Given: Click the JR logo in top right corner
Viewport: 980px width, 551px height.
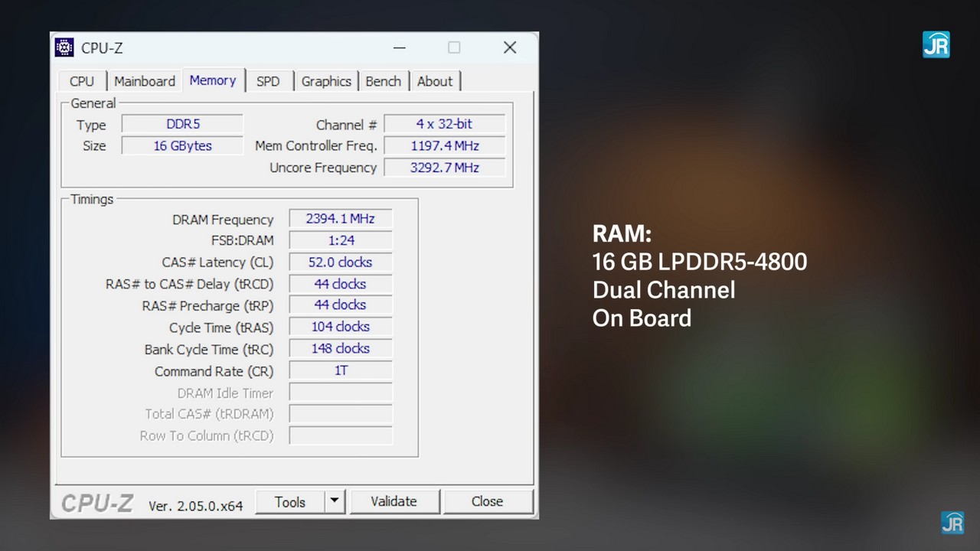Looking at the screenshot, I should (936, 45).
